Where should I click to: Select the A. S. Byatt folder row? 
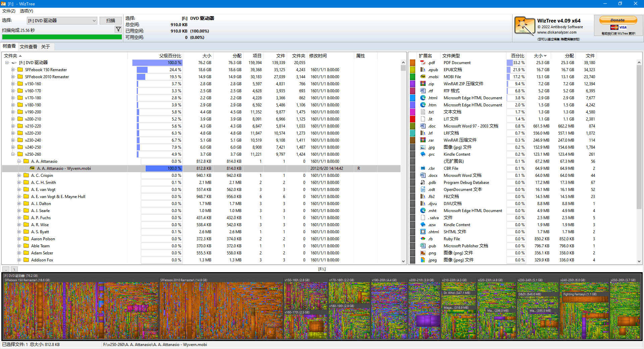201,232
